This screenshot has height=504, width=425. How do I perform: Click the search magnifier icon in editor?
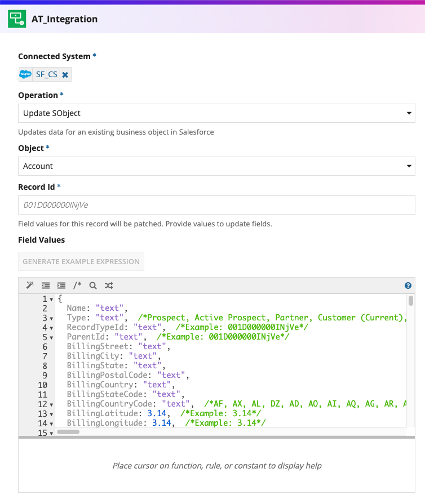pos(93,286)
